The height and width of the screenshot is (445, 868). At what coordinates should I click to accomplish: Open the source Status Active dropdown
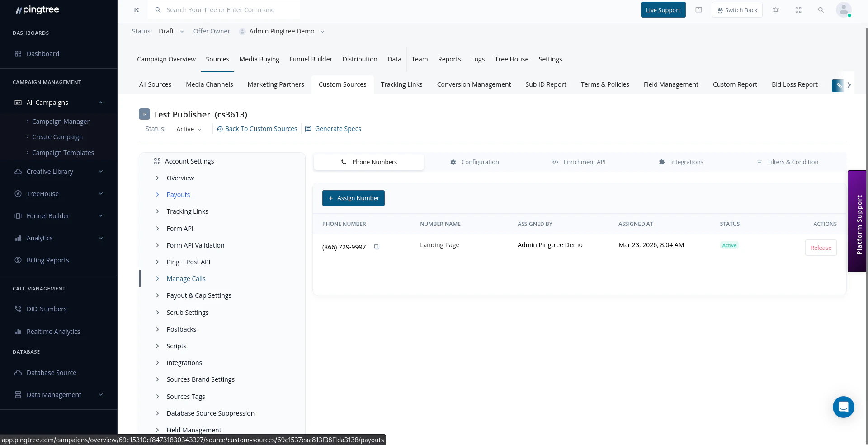(x=189, y=129)
